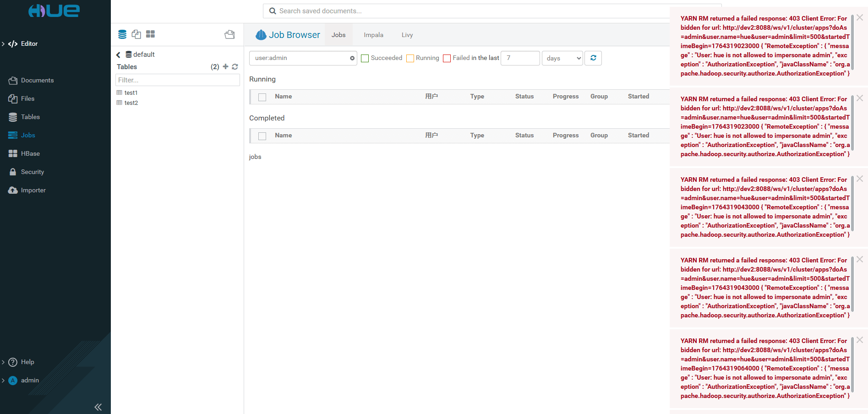The image size is (868, 414).
Task: Click the blue refresh jobs button
Action: click(593, 58)
